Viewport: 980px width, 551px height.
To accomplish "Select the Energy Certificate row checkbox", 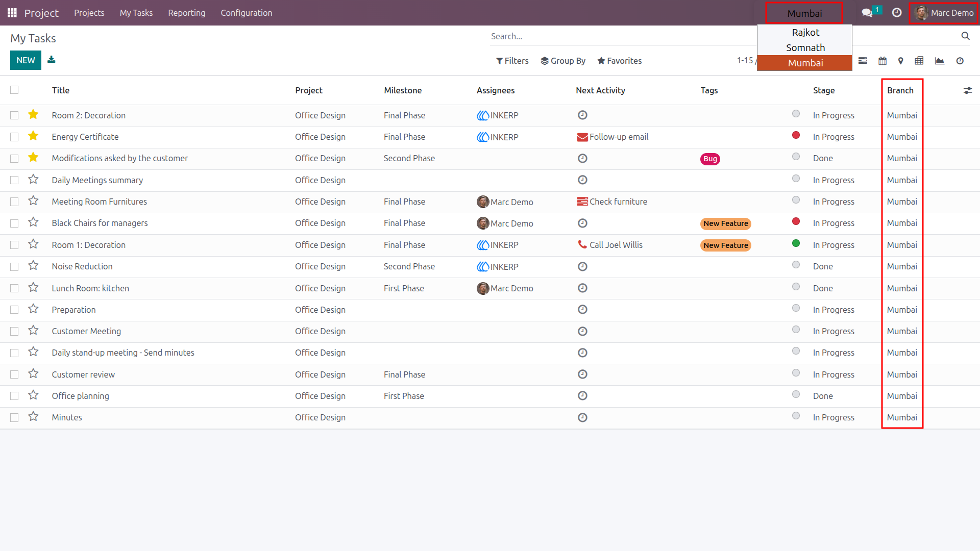I will tap(14, 137).
